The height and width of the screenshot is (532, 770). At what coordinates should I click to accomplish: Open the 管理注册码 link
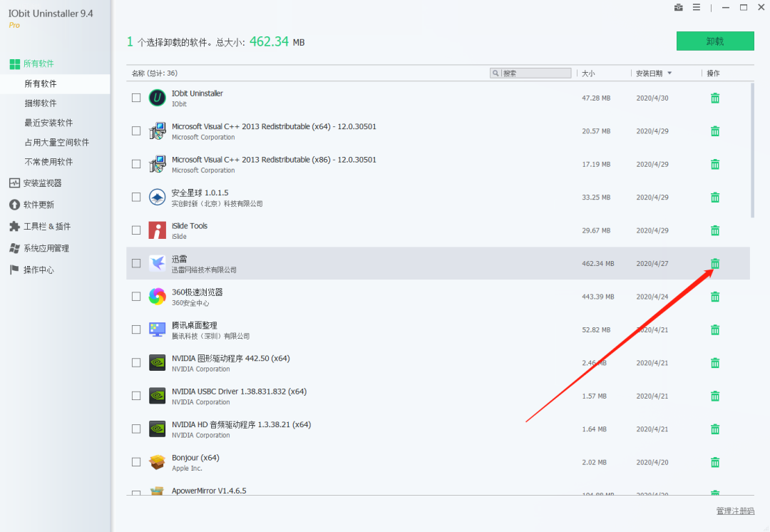click(735, 511)
